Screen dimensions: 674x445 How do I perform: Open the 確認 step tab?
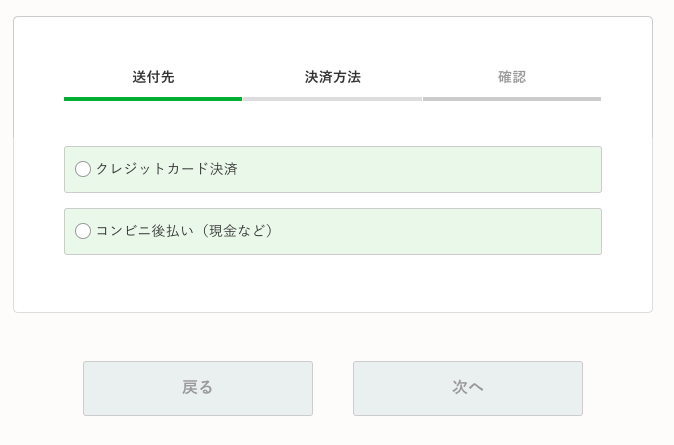coord(511,77)
